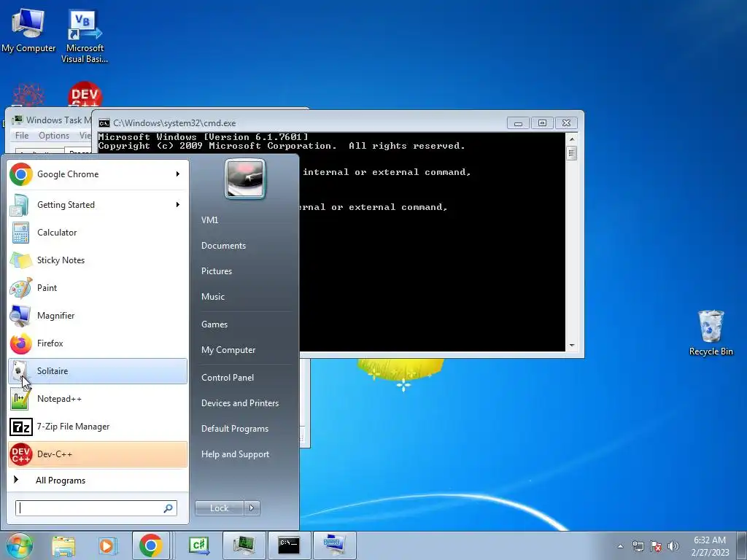Open Control Panel

click(228, 378)
